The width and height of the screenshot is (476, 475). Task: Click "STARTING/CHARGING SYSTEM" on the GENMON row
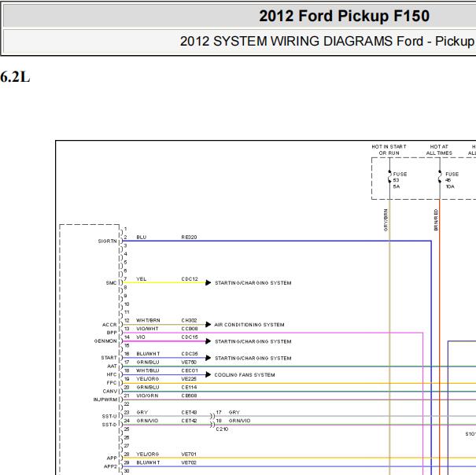(253, 341)
